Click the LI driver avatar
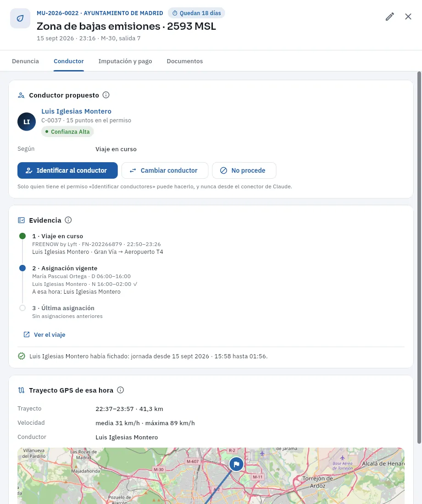The image size is (422, 504). pos(27,121)
